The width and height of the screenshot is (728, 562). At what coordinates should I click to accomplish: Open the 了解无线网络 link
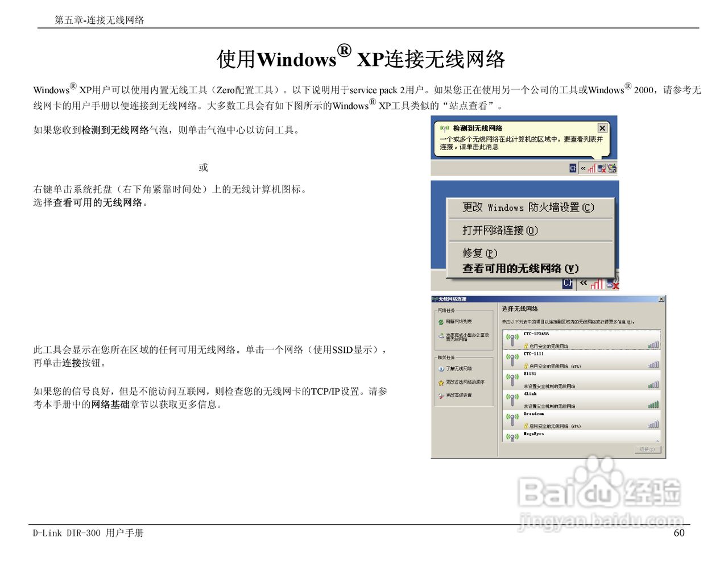point(458,369)
